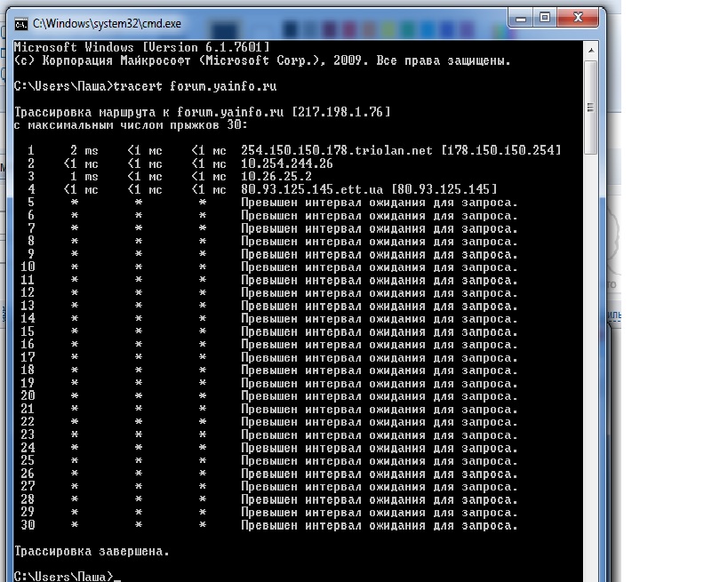Screen dimensions: 728x582
Task: Click the final prompt C:\Users\Паша>
Action: point(64,577)
